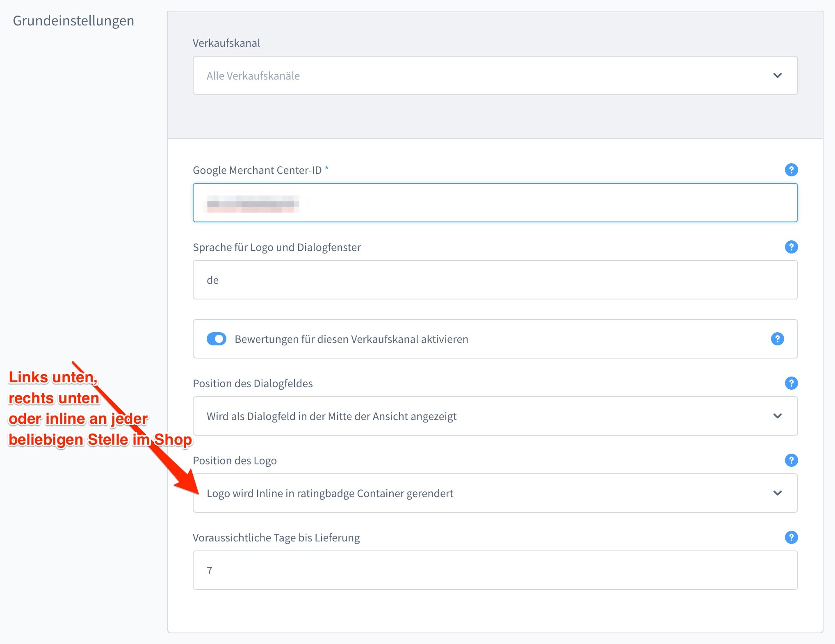The image size is (835, 644).
Task: Toggle Bewertungen für diesen Verkaufskanal aktivieren
Action: [x=217, y=339]
